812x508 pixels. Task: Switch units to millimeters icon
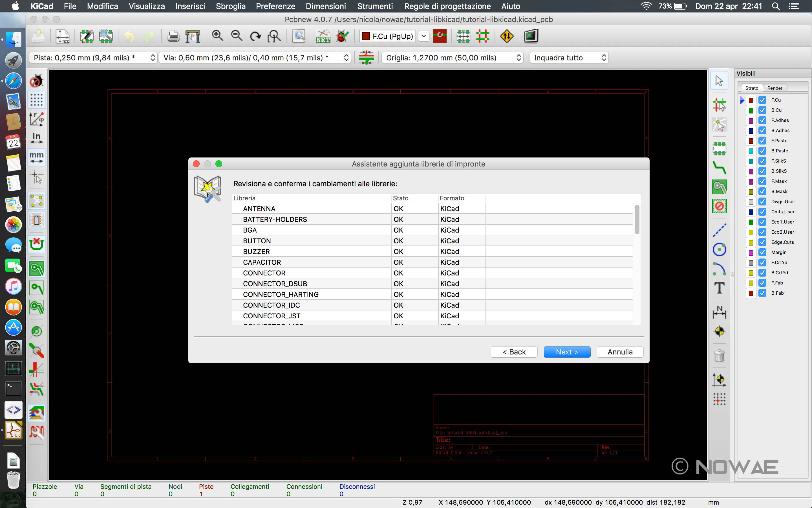click(x=37, y=157)
